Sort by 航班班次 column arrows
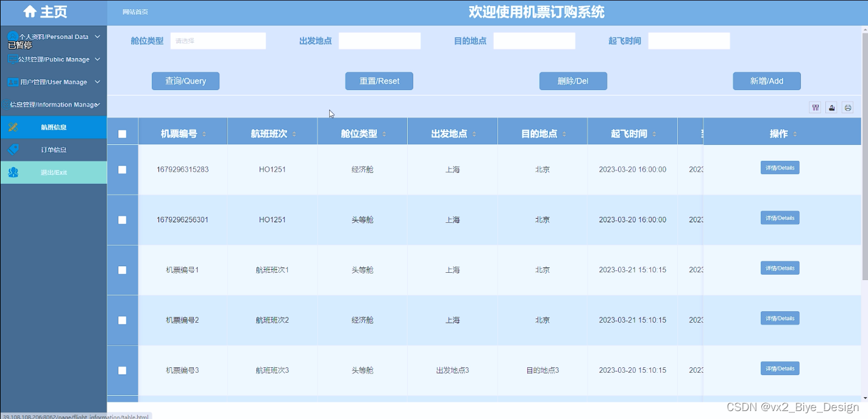 pyautogui.click(x=294, y=134)
